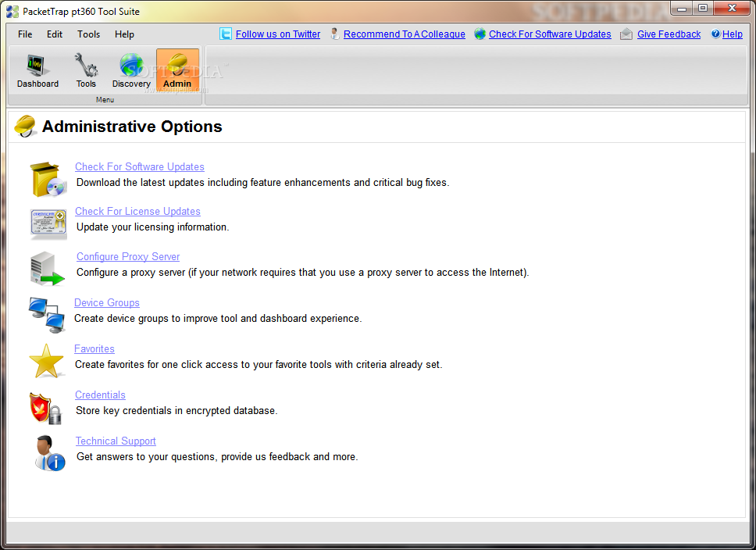Open the Tools wrench icon
Viewport: 756px width, 550px height.
coord(86,70)
